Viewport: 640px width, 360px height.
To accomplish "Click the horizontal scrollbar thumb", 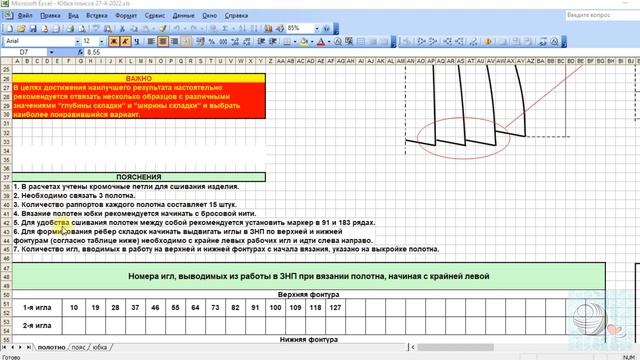I will (455, 347).
